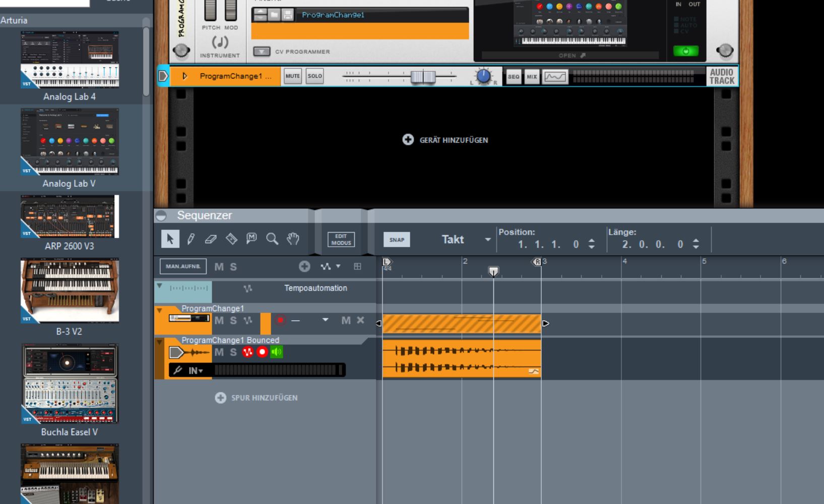The width and height of the screenshot is (824, 504).
Task: Open the automation dropdown arrow in track header
Action: pyautogui.click(x=338, y=266)
